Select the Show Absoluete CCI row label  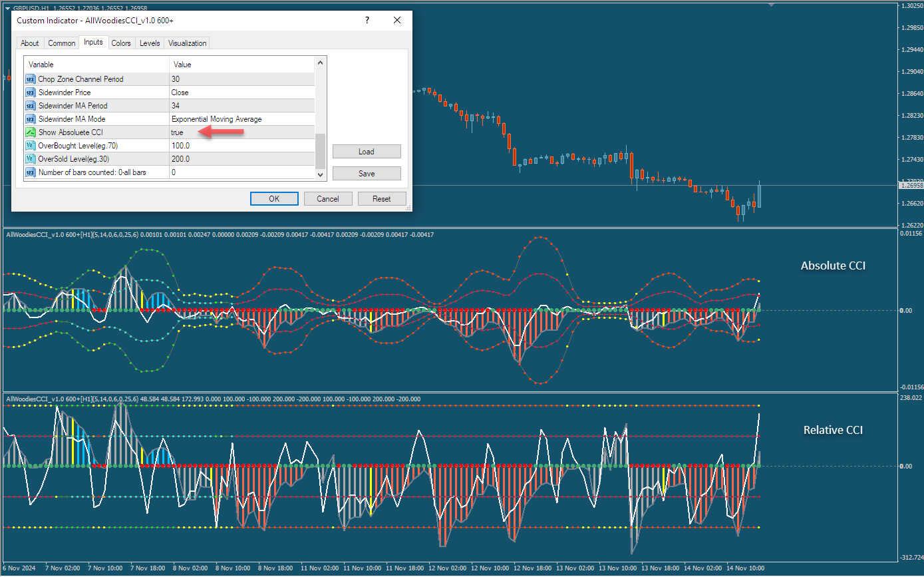[71, 132]
